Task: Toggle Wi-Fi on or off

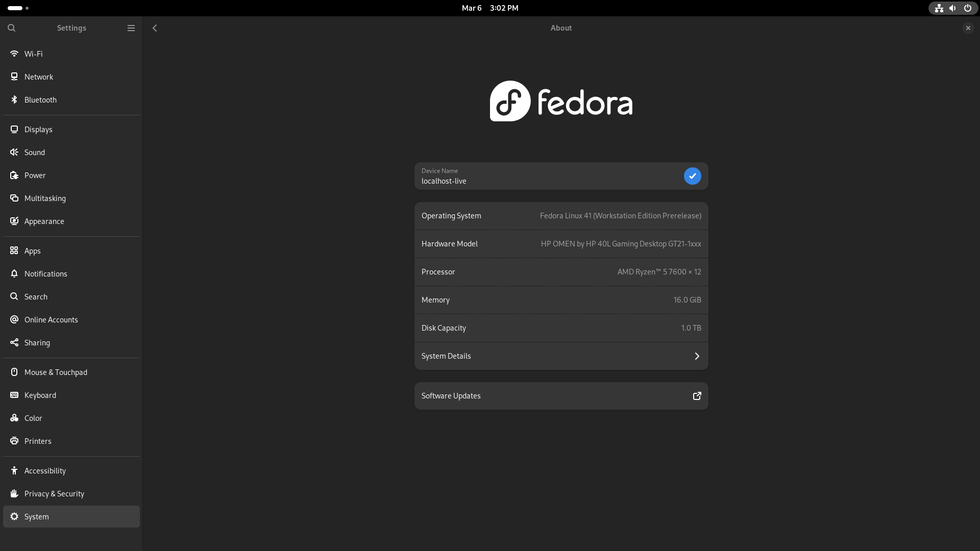Action: click(70, 54)
